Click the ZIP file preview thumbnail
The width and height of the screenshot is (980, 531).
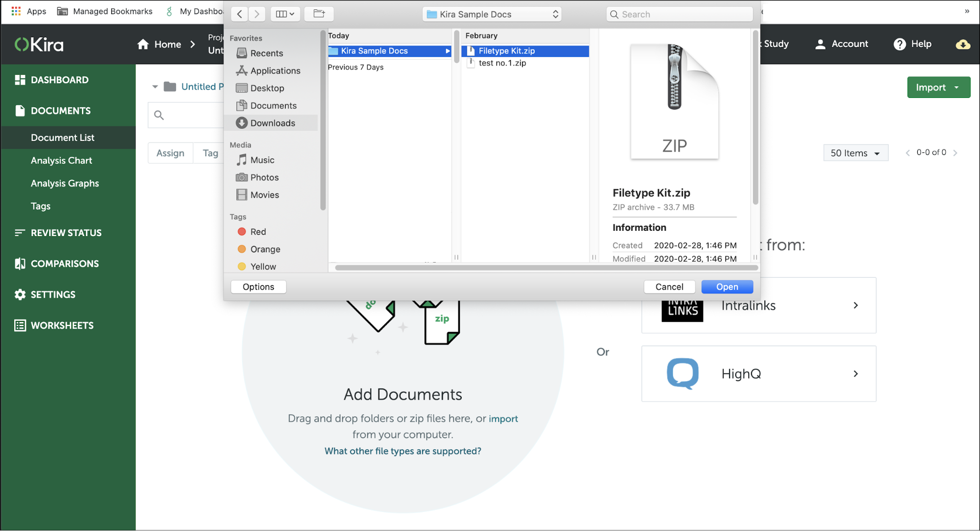pos(675,101)
